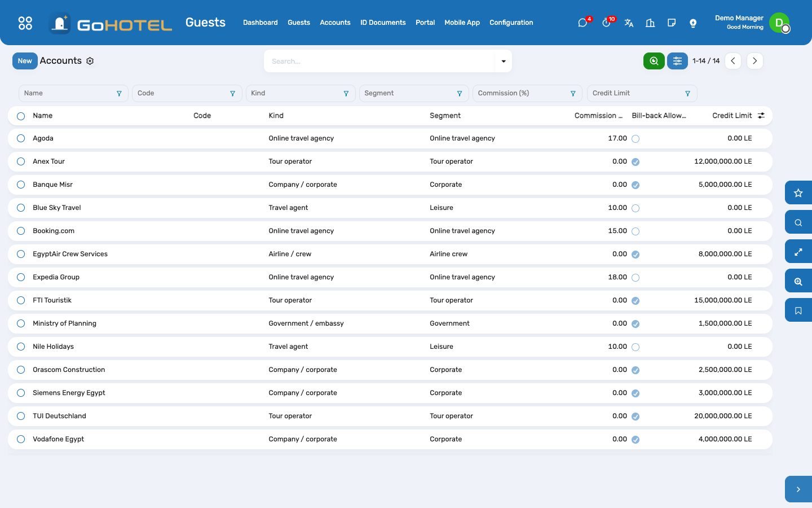Open the apps grid menu icon
The height and width of the screenshot is (508, 812).
click(x=25, y=23)
